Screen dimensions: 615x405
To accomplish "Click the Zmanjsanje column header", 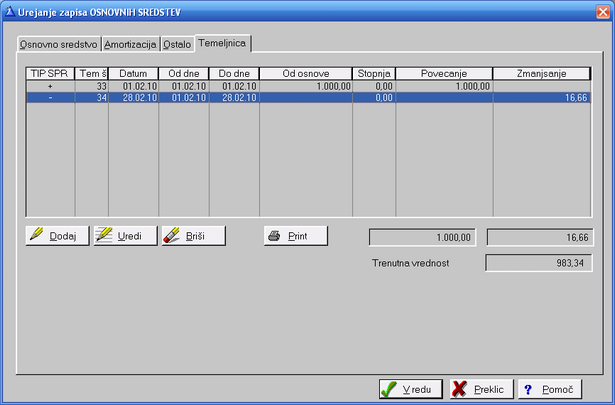I will coord(542,74).
